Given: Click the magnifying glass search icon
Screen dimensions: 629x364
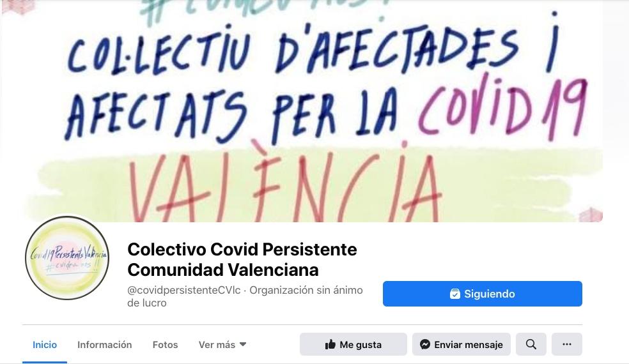Looking at the screenshot, I should (531, 344).
